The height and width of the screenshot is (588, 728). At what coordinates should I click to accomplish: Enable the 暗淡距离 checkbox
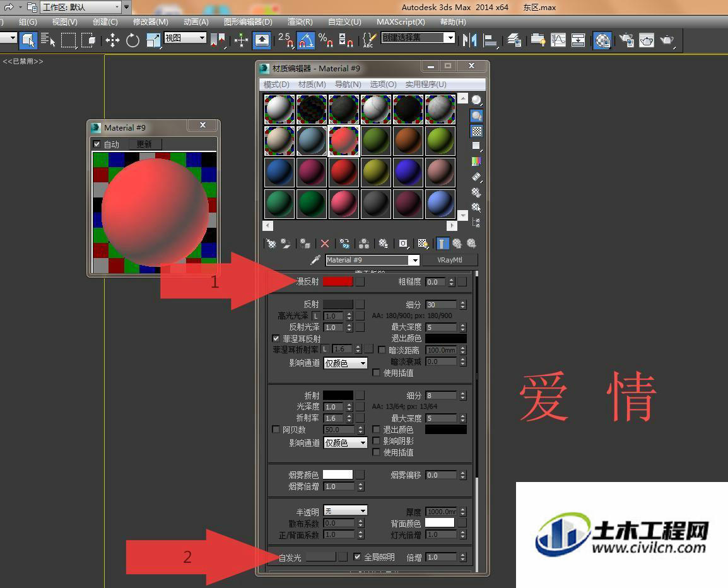[x=382, y=350]
